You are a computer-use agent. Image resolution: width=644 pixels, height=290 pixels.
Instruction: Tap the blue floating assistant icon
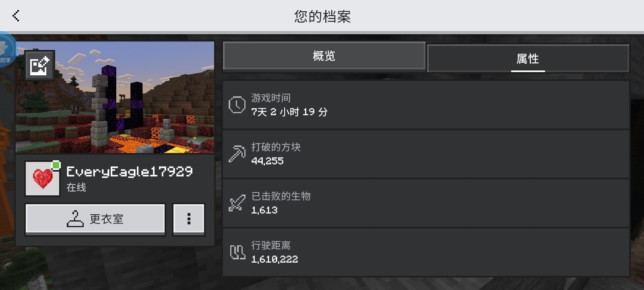[7, 49]
